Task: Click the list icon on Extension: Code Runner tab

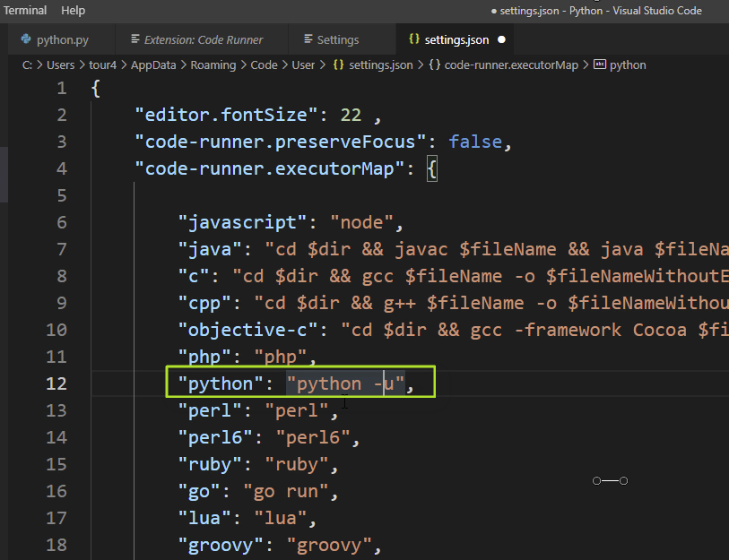Action: 135,39
